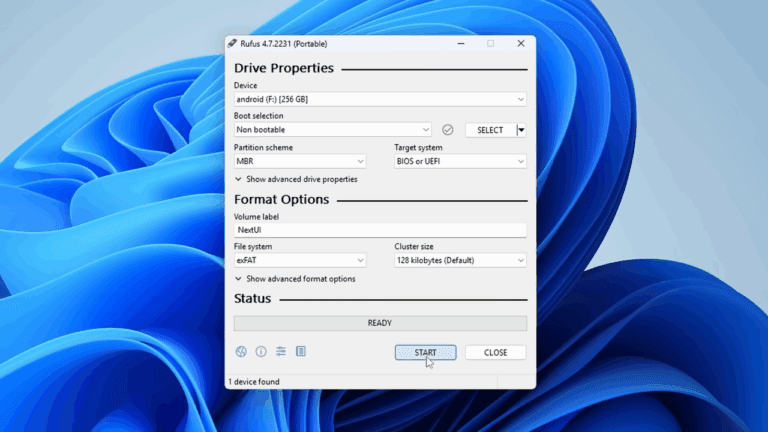Click the CLOSE button

495,352
